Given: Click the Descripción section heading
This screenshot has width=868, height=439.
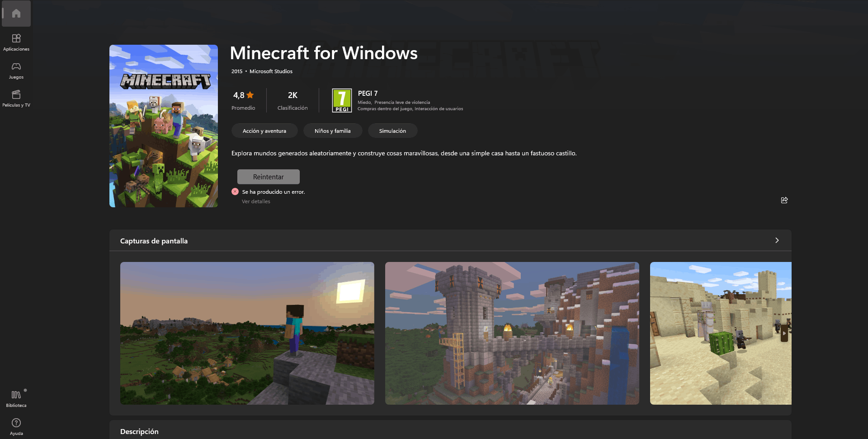Looking at the screenshot, I should 139,432.
